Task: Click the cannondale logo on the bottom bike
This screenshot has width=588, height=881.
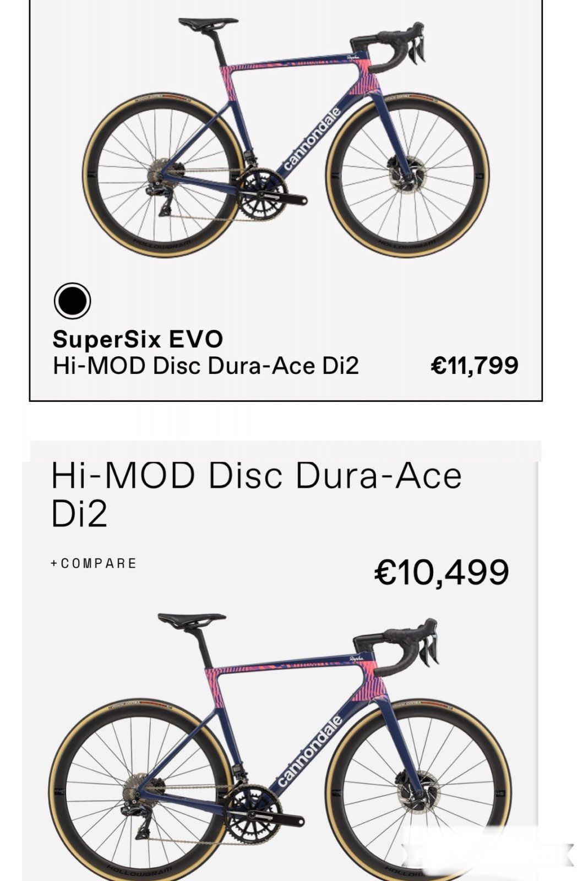Action: 310,749
